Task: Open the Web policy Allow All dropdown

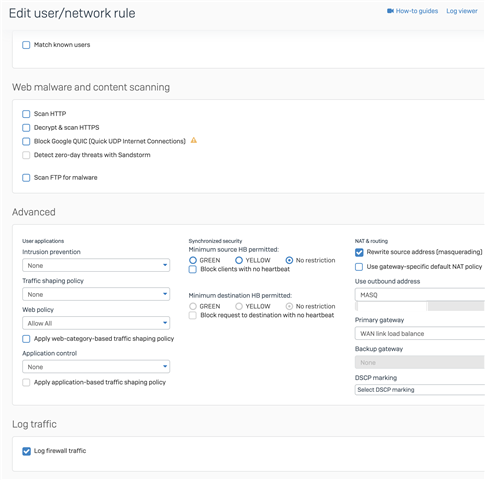Action: (x=96, y=323)
